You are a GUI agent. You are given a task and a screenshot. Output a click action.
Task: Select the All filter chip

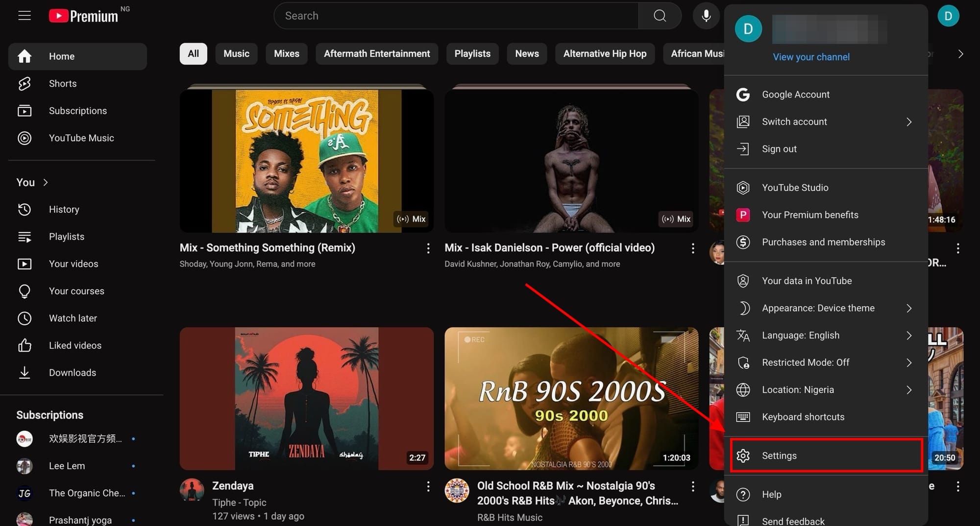(x=194, y=54)
